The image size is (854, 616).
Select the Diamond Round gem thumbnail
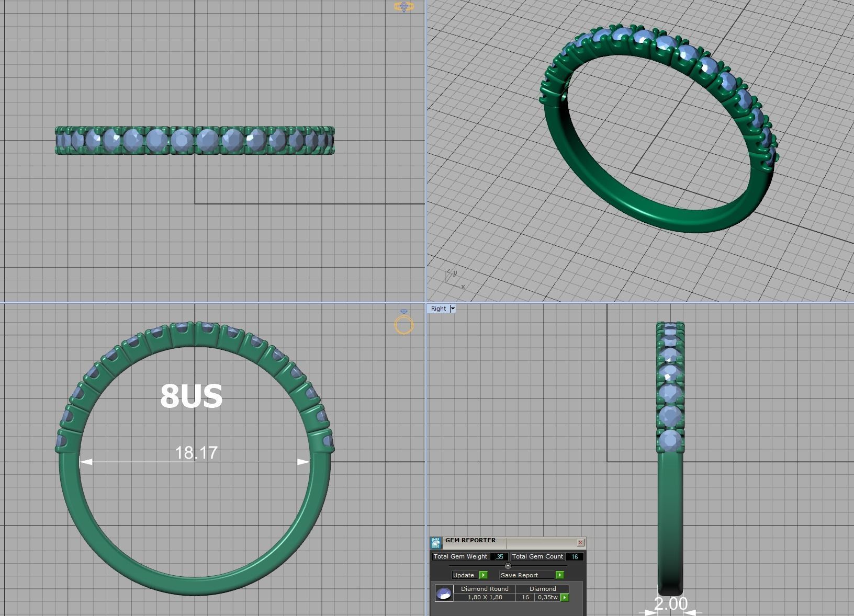coord(444,593)
